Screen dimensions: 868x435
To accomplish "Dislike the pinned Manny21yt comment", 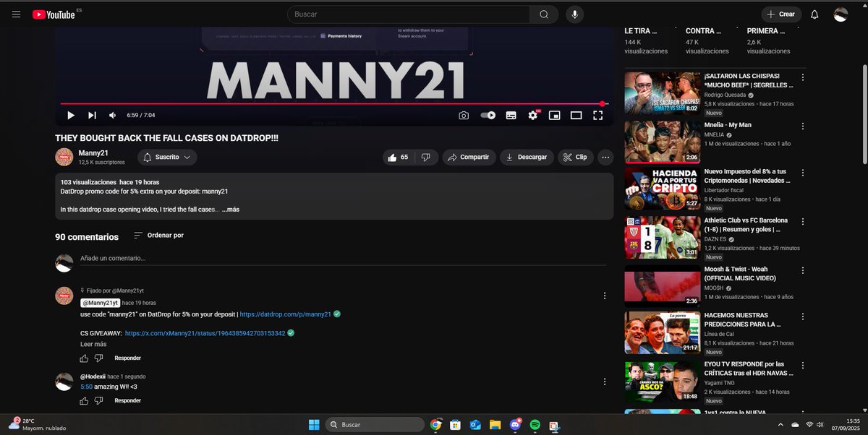I will tap(99, 358).
